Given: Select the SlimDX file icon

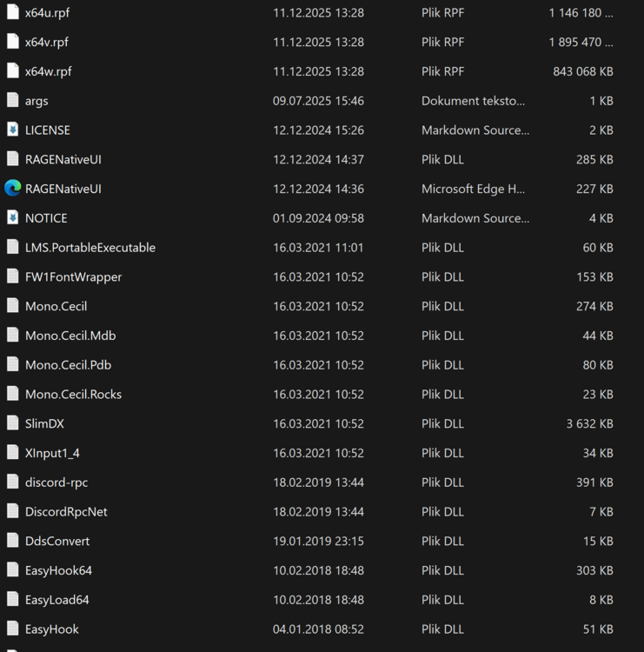Looking at the screenshot, I should click(x=13, y=423).
